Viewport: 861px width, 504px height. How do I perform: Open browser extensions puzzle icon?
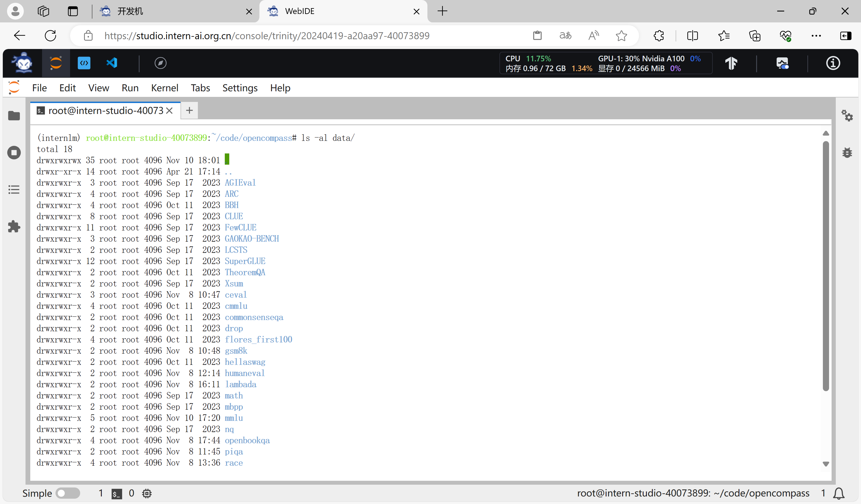point(659,36)
